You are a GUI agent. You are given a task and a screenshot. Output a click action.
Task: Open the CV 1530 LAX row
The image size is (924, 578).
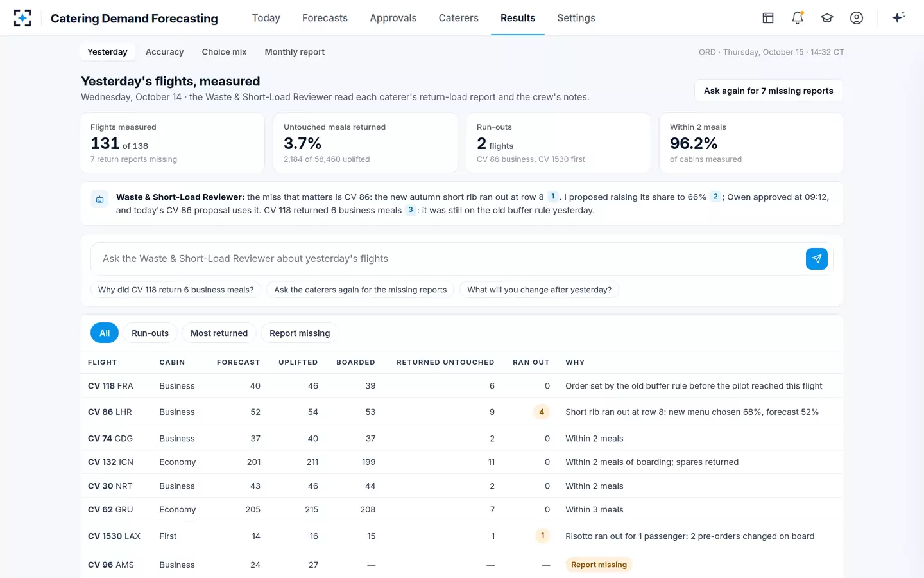(x=462, y=536)
